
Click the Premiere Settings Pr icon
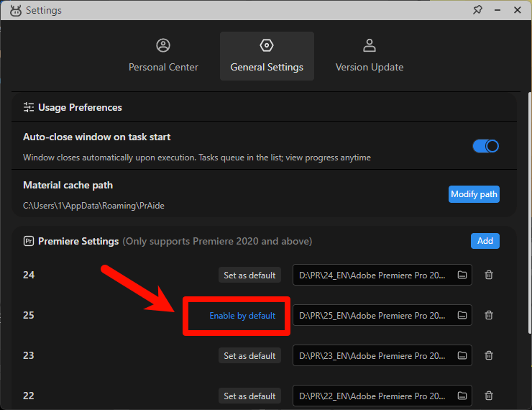[29, 241]
